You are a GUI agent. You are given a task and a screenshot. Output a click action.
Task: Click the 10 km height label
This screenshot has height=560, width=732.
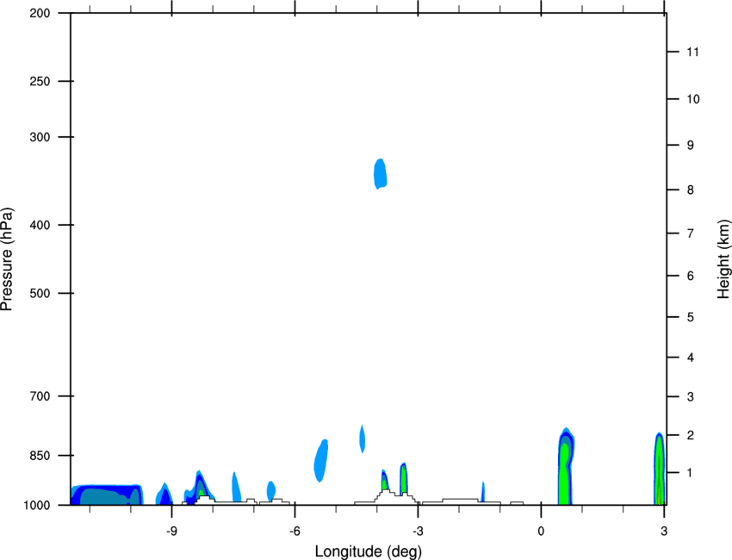pos(692,99)
